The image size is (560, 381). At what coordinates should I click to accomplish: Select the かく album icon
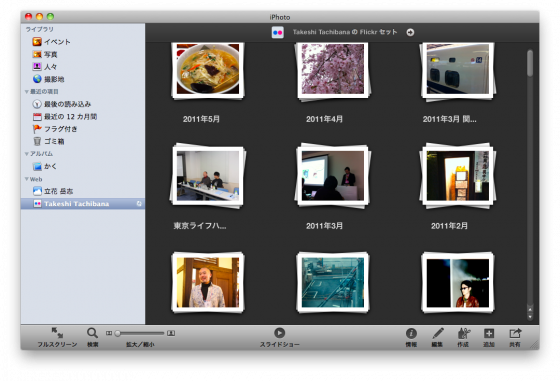pyautogui.click(x=37, y=166)
